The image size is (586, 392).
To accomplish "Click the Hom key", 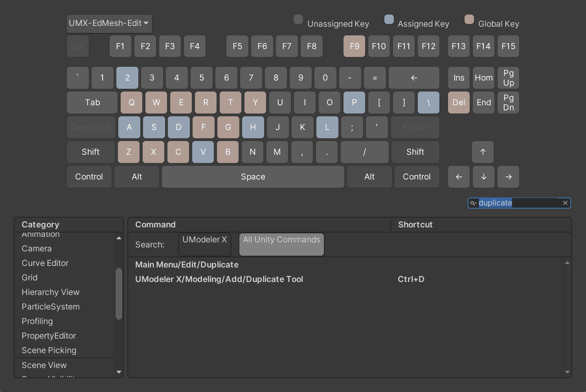I will (483, 78).
